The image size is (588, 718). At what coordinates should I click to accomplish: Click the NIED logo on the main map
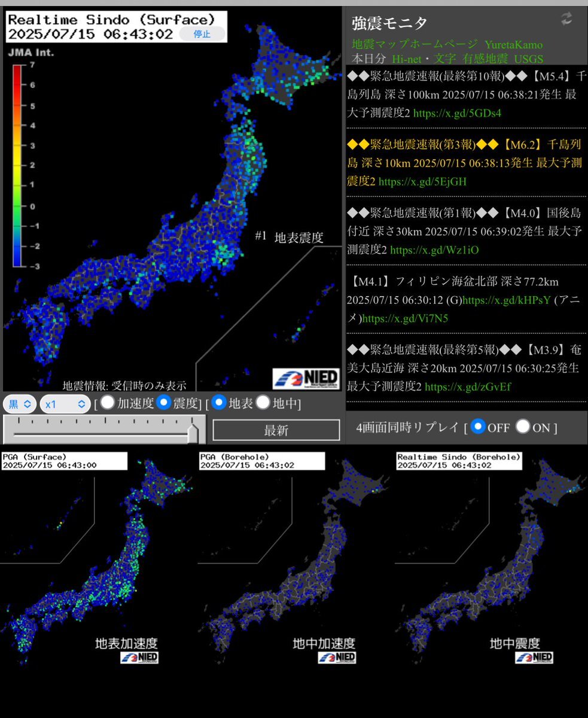306,379
